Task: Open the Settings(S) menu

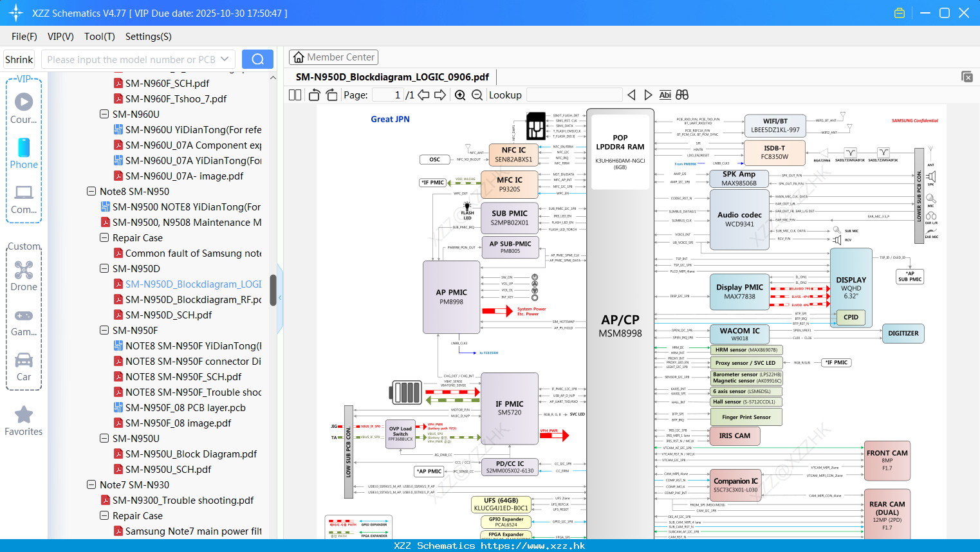Action: tap(149, 37)
